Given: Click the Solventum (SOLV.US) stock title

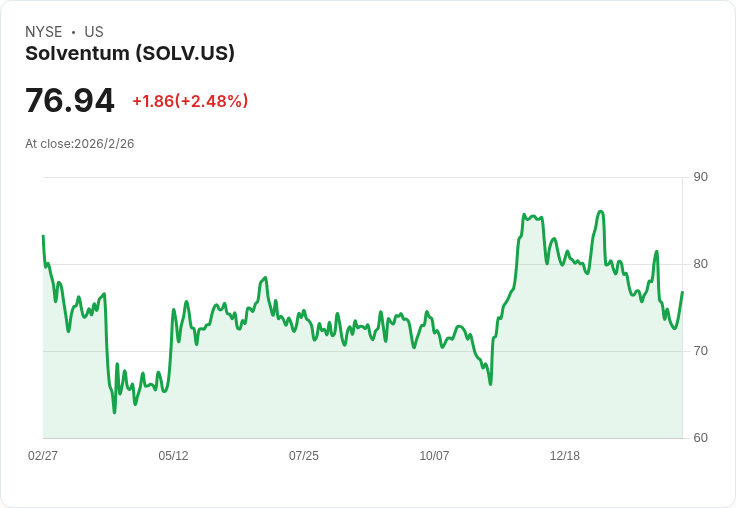Looking at the screenshot, I should (x=130, y=54).
